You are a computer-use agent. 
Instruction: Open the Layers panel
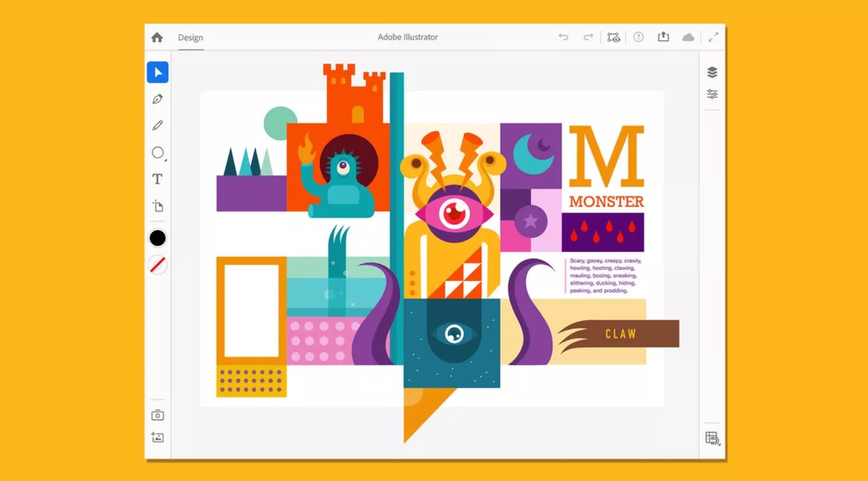coord(712,72)
